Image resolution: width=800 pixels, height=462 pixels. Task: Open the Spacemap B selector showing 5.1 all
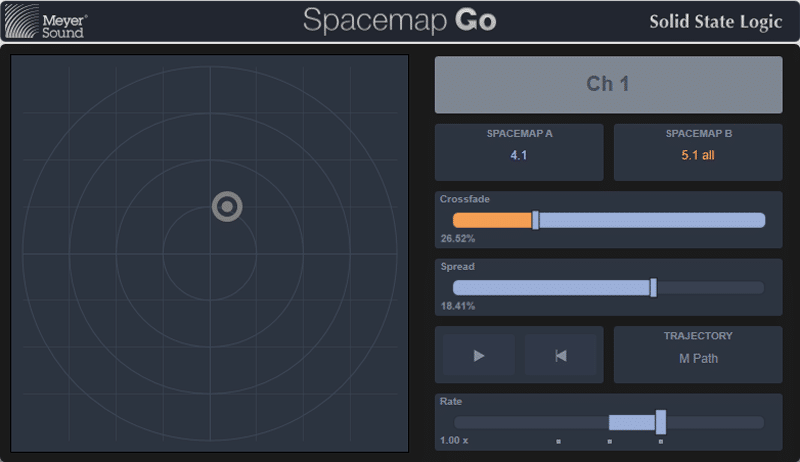tap(697, 152)
